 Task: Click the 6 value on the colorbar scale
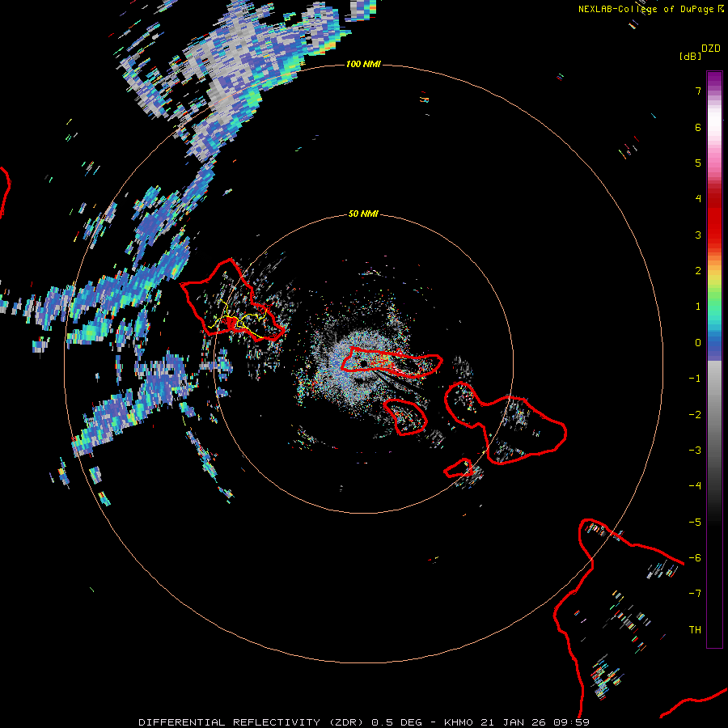[x=698, y=127]
